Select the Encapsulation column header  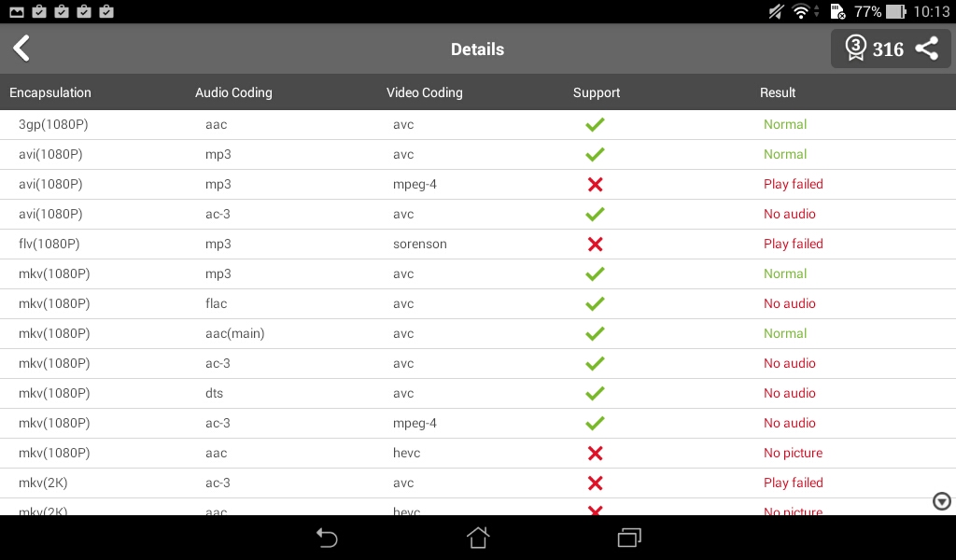click(50, 92)
